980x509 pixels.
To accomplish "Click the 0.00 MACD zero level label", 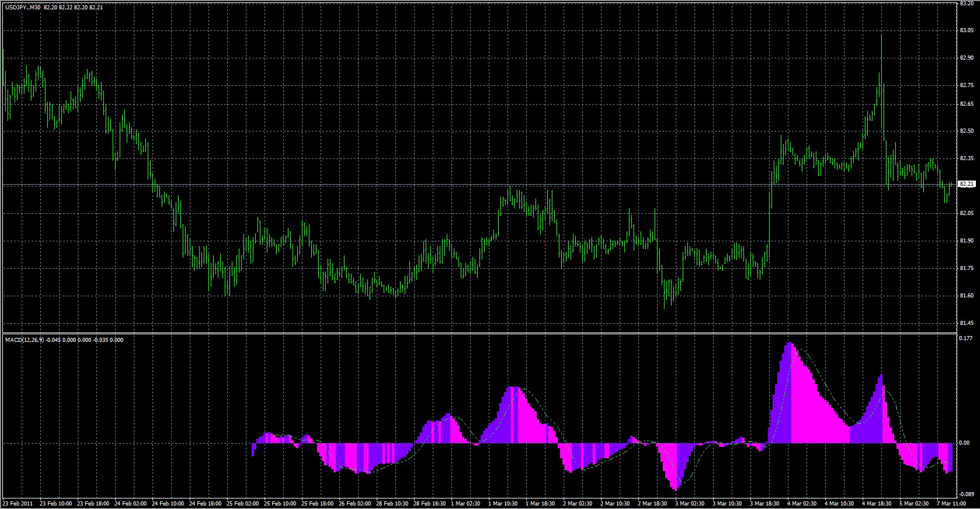I will click(x=964, y=443).
